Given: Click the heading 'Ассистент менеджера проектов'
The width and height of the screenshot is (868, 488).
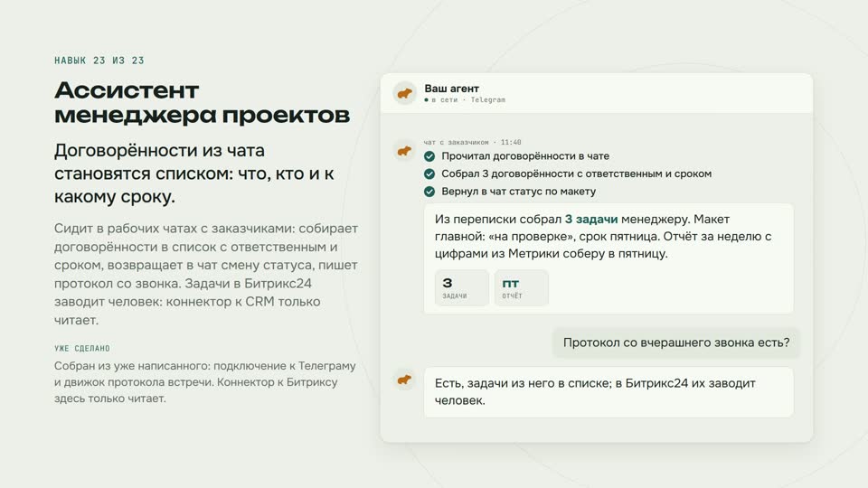Looking at the screenshot, I should tap(202, 102).
